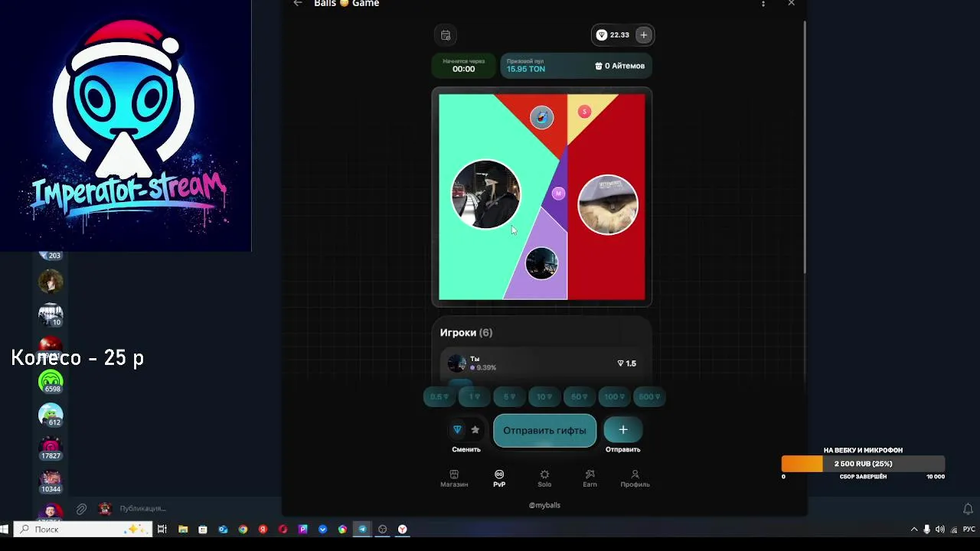
Task: Open the Earn tab
Action: [590, 478]
